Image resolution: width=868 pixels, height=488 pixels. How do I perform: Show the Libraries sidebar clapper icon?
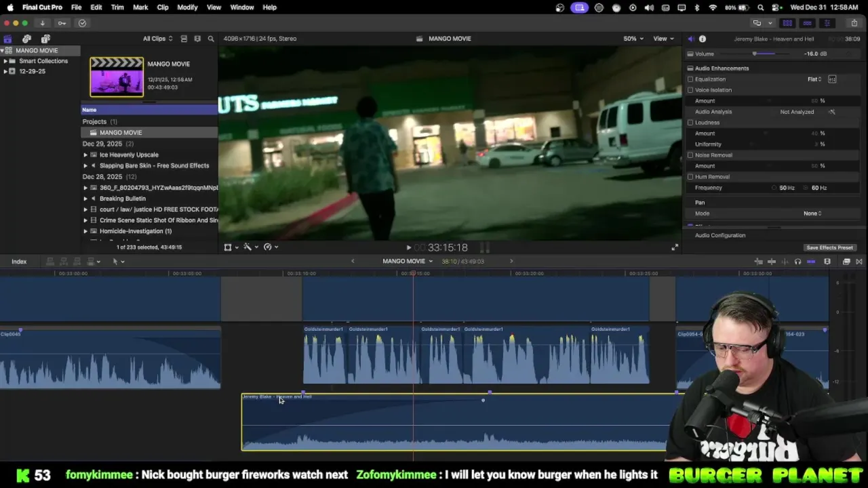coord(7,39)
